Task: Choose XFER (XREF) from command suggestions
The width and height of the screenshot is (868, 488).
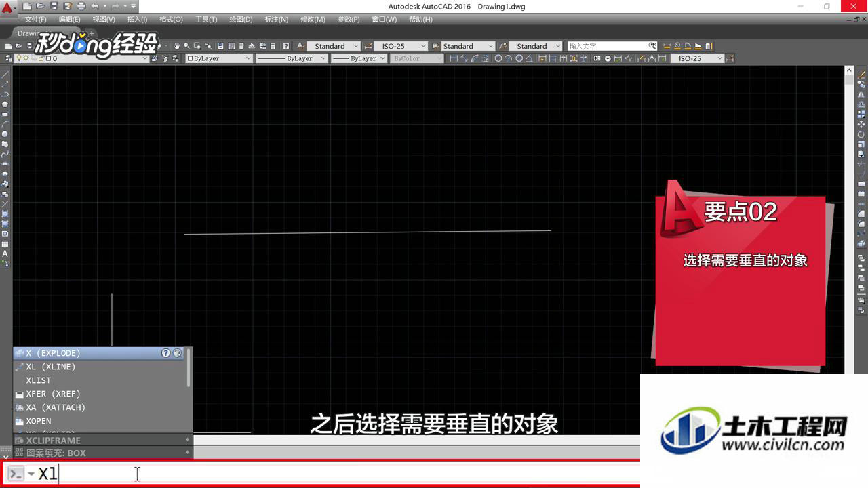Action: (100, 394)
